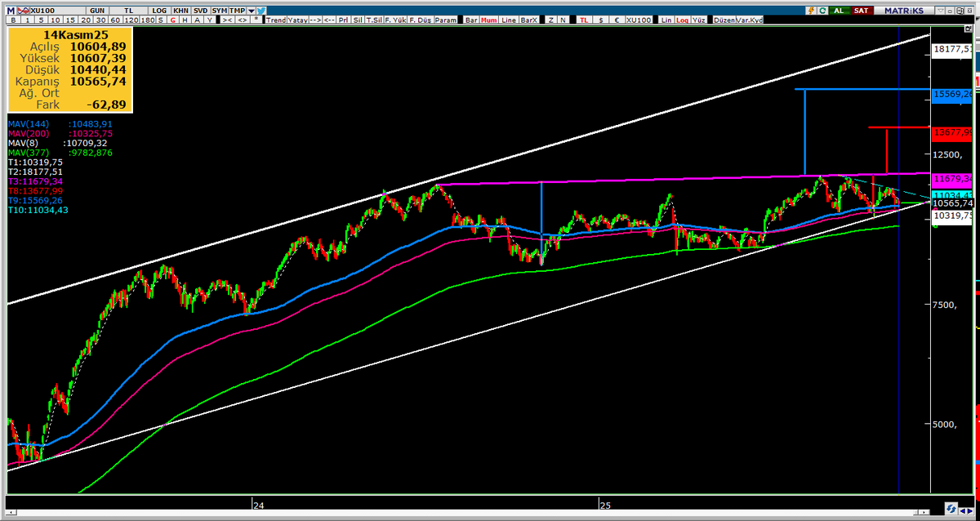
Task: Open the GUN period selector
Action: click(96, 10)
